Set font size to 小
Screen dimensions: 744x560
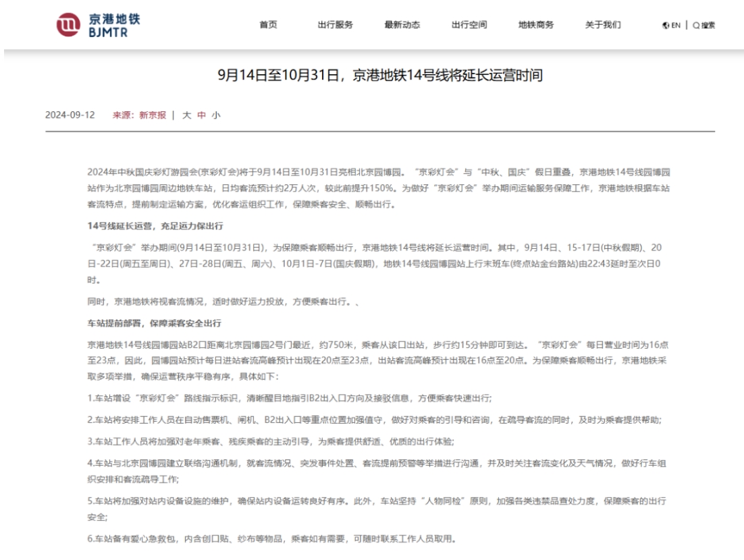(x=216, y=115)
